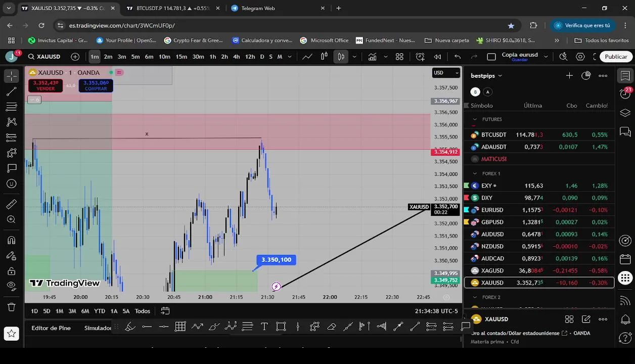
Task: Select the eraser in favorites bar
Action: [x=331, y=327]
